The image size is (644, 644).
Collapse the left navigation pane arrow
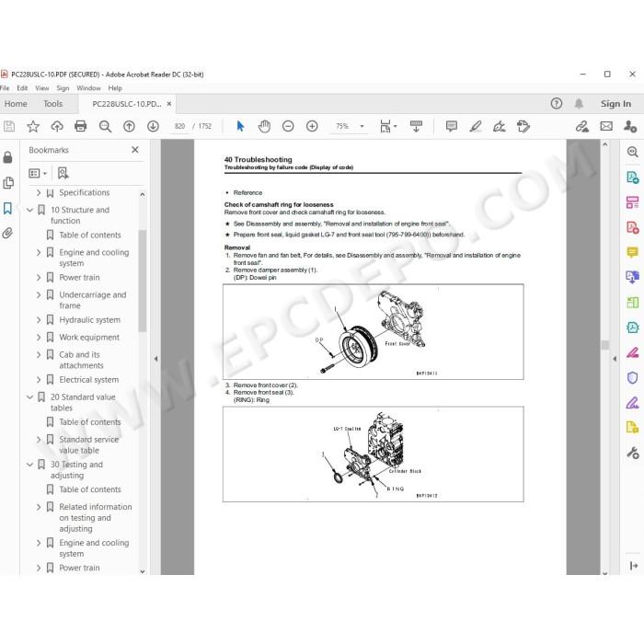pos(155,359)
